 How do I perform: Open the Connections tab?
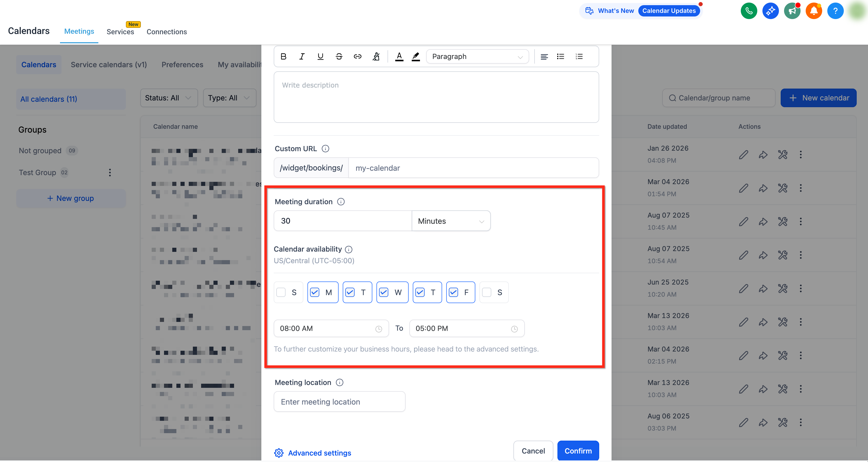pos(166,32)
